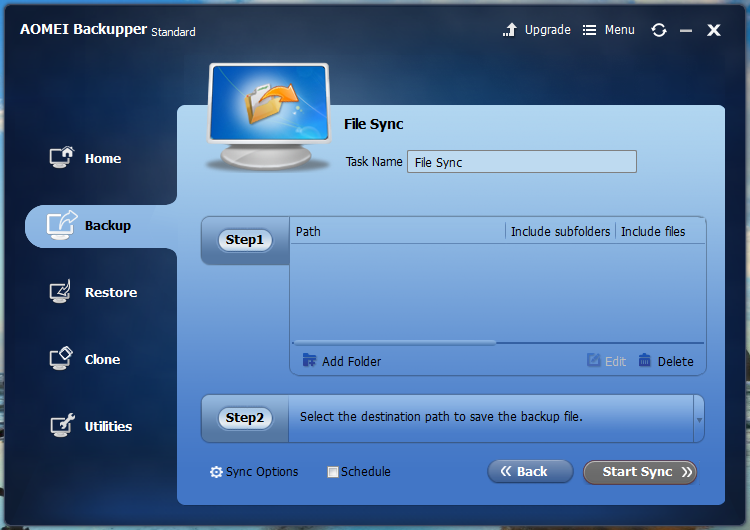
Task: Go to the Restore section
Action: 94,292
